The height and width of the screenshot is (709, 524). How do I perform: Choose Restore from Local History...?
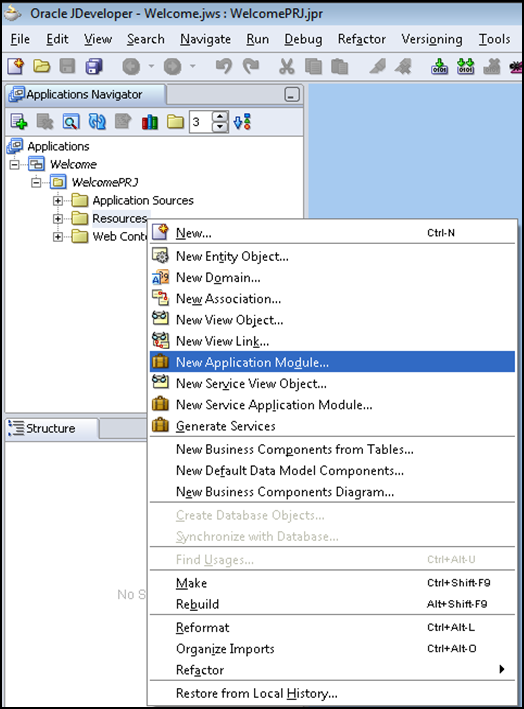pos(332,693)
